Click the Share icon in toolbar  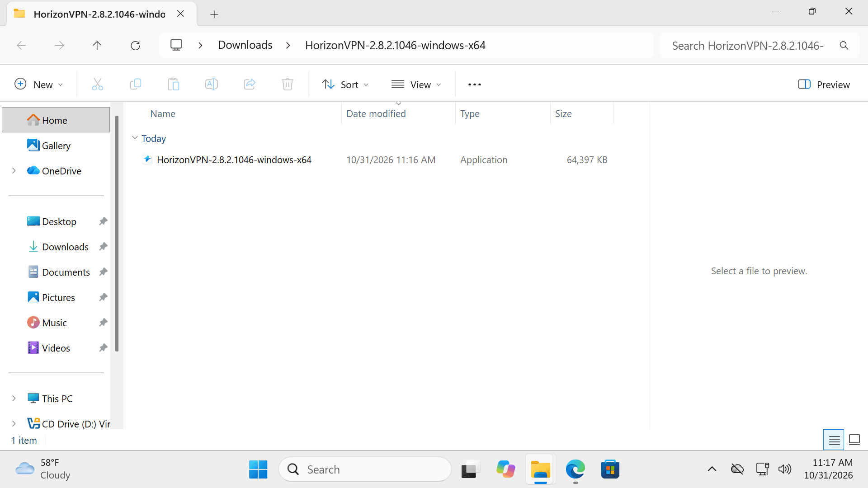250,84
